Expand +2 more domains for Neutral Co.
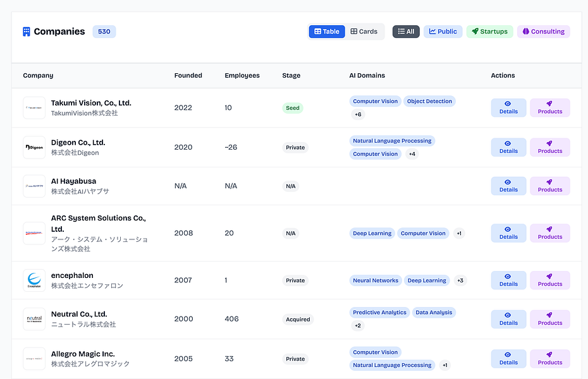Screen dimensions: 588x379 tap(358, 326)
